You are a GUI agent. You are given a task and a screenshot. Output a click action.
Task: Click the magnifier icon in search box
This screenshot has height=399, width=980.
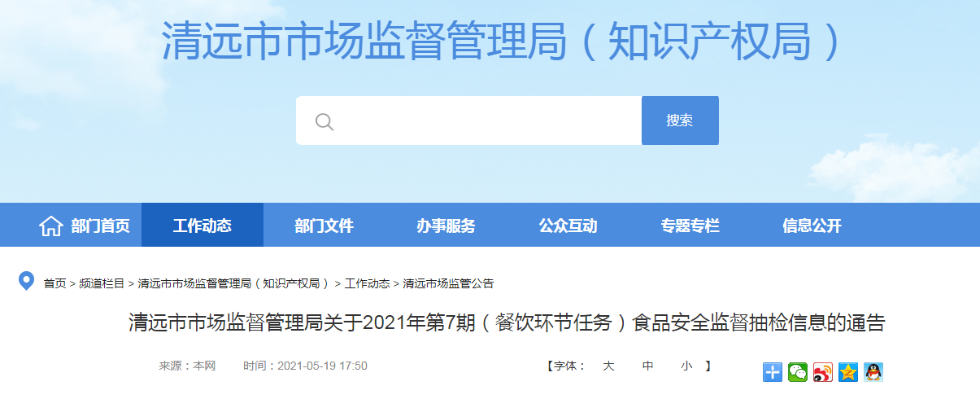pyautogui.click(x=324, y=121)
